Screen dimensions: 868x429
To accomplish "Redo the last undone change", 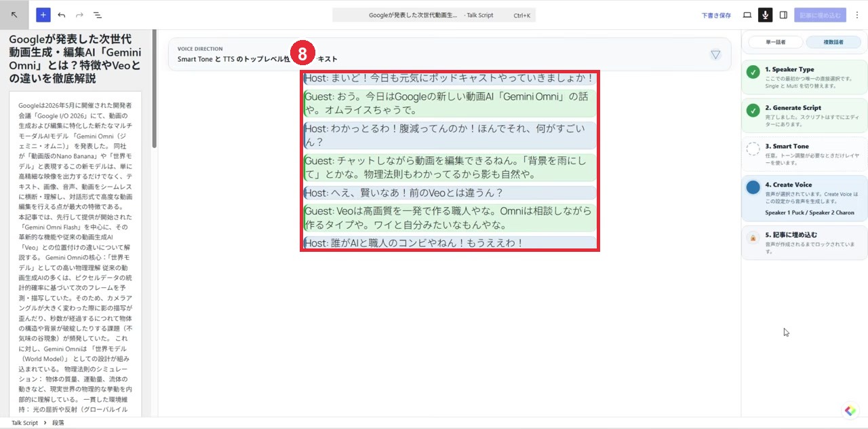I will [79, 14].
